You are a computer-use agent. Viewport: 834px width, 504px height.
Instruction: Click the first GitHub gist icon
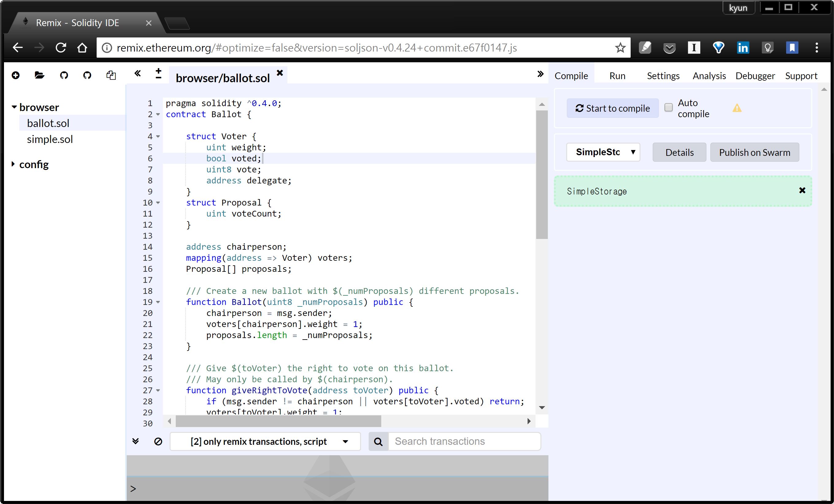(63, 75)
